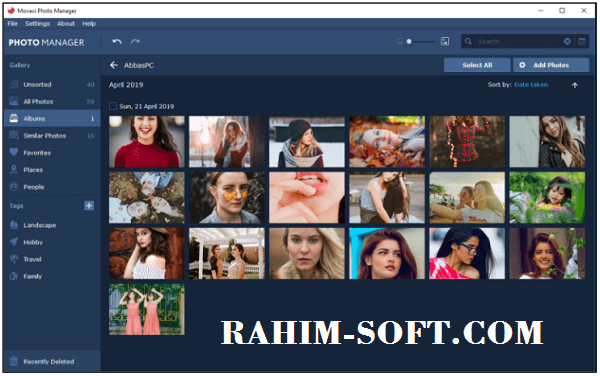Select photo of plaid shirt with lights
600x376 pixels.
[x=467, y=142]
